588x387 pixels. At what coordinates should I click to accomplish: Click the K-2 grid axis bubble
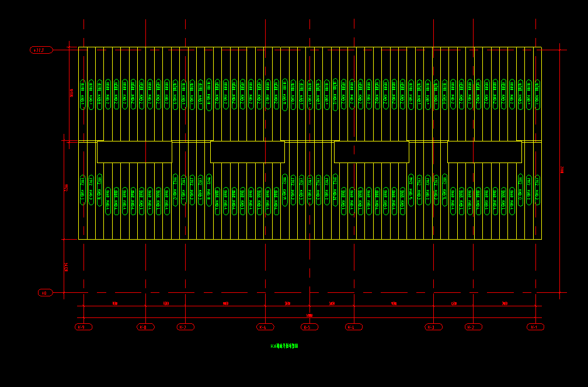474,327
